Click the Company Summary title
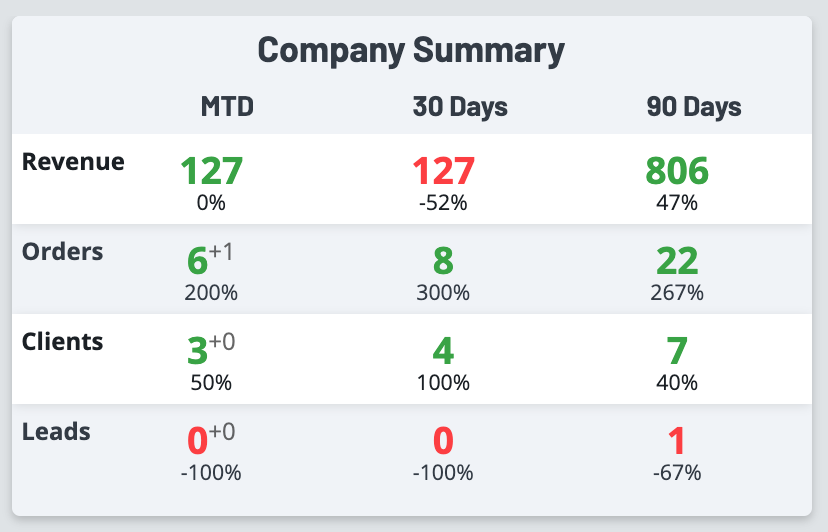The width and height of the screenshot is (828, 532). (x=411, y=49)
